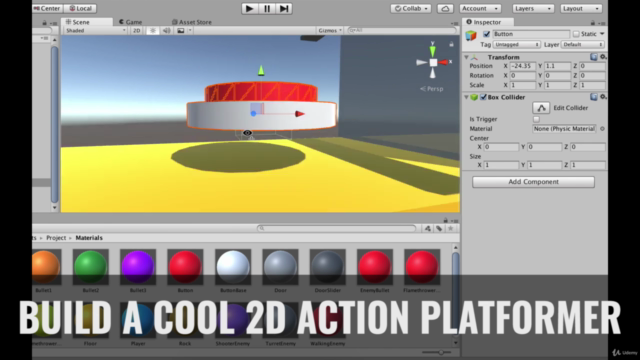Image resolution: width=640 pixels, height=360 pixels.
Task: Open Physic Material object picker circle
Action: [x=602, y=129]
